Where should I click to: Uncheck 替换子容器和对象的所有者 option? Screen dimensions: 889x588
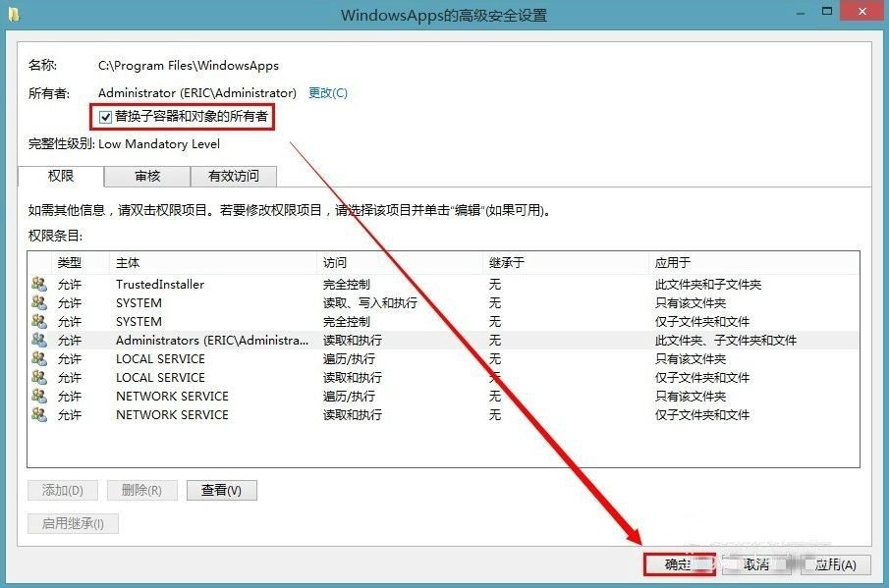104,118
